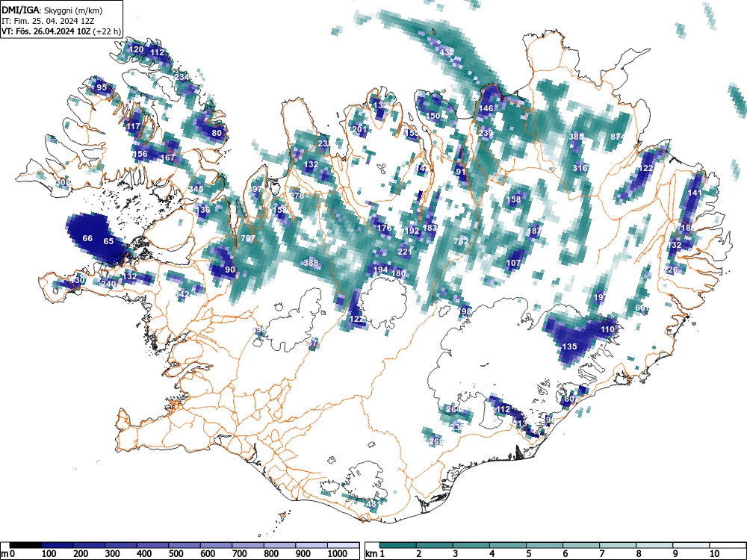Click the '264' visibility value

coord(453,409)
